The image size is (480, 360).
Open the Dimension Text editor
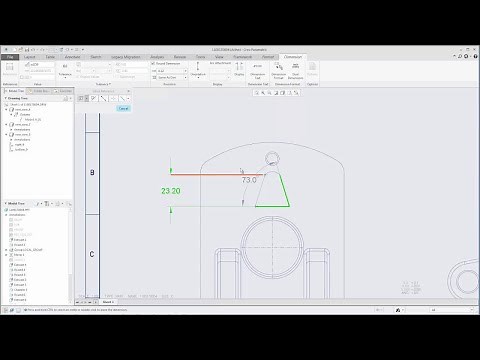coord(257,71)
